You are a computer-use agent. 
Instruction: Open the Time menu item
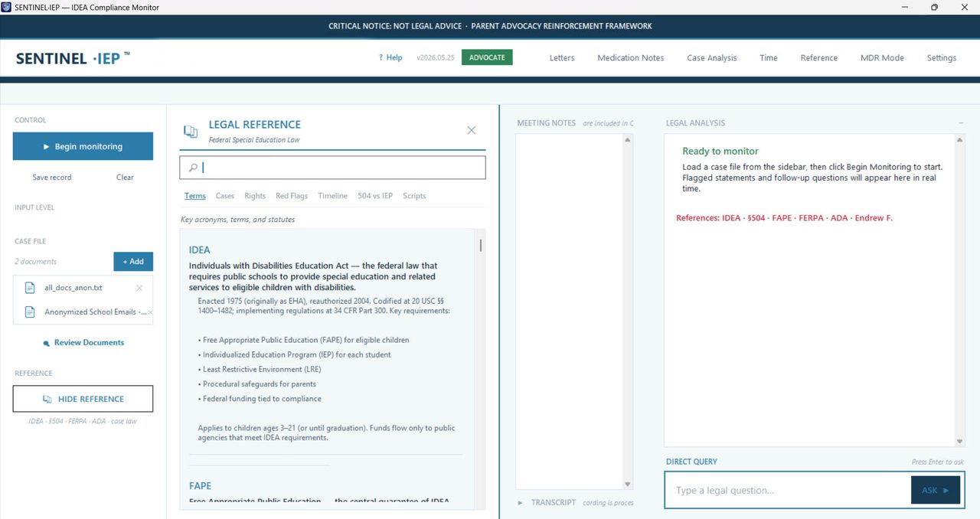pos(769,57)
